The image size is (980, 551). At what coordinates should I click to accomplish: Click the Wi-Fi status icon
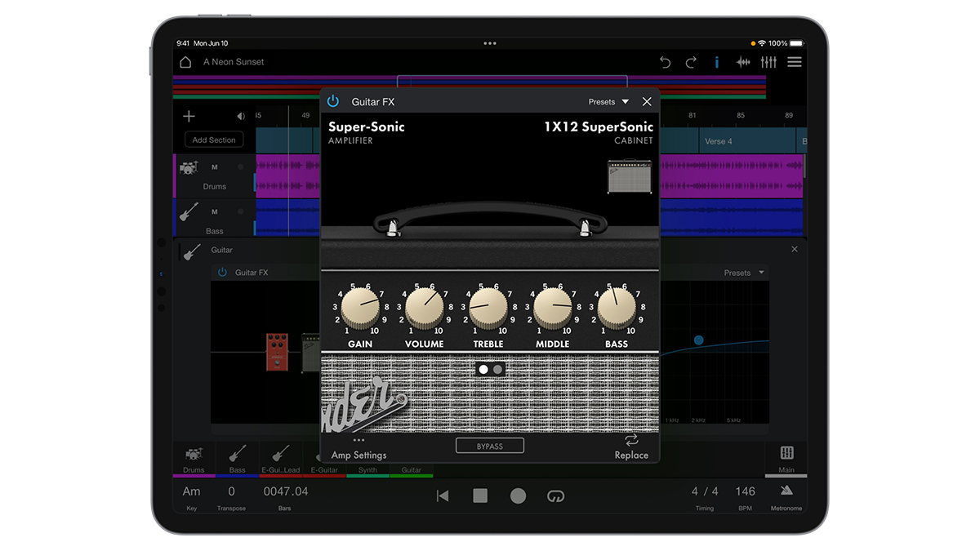(762, 43)
